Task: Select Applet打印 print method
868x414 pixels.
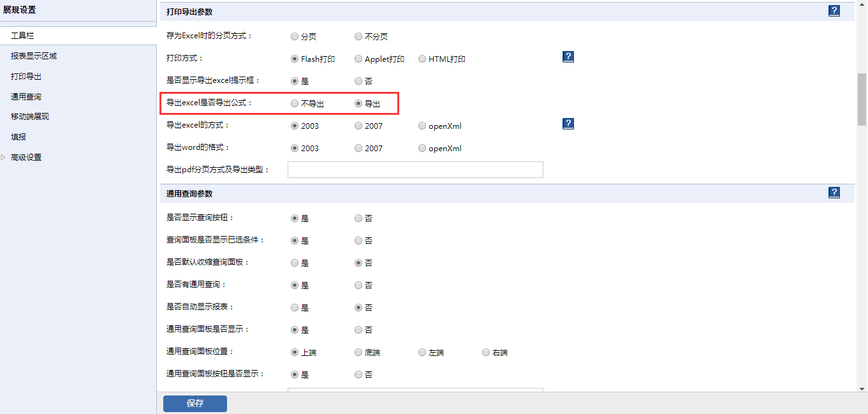Action: [x=358, y=59]
